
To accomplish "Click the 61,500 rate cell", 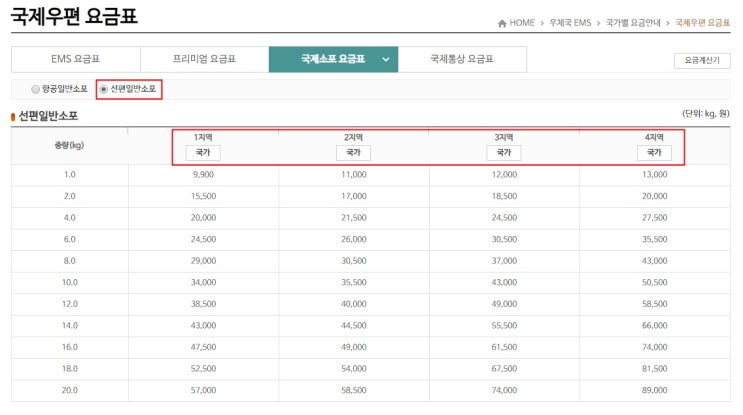I will [x=504, y=347].
